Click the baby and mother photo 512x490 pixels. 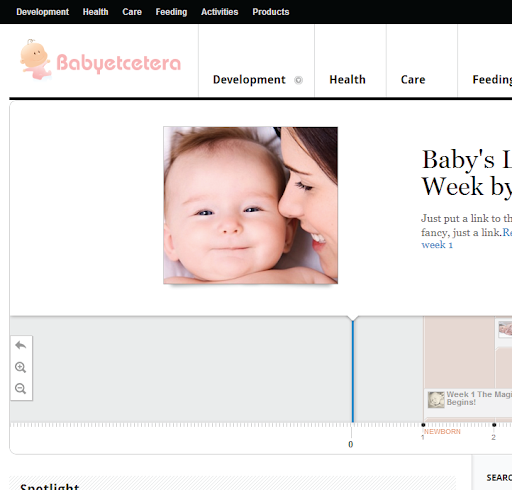click(250, 205)
